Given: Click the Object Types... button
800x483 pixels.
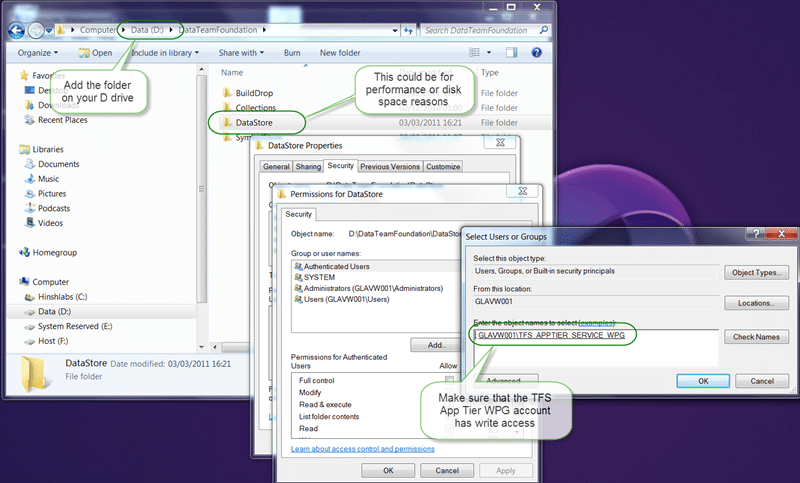Looking at the screenshot, I should coord(756,272).
